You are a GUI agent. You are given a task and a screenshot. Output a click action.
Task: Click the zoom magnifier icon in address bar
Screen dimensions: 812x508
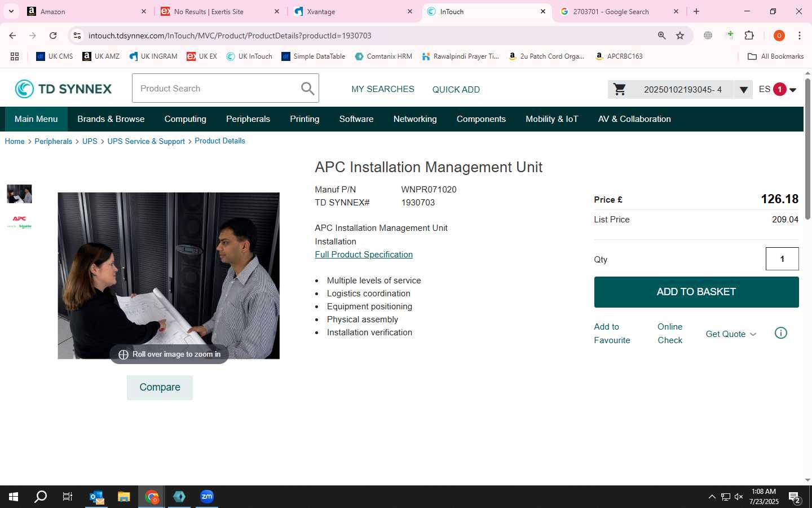coord(662,36)
